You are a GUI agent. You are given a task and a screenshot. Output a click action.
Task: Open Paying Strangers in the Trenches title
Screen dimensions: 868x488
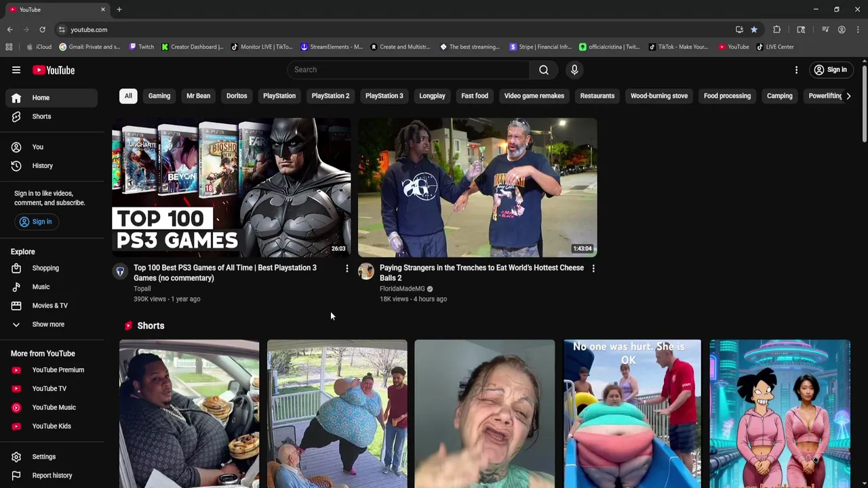pyautogui.click(x=481, y=273)
